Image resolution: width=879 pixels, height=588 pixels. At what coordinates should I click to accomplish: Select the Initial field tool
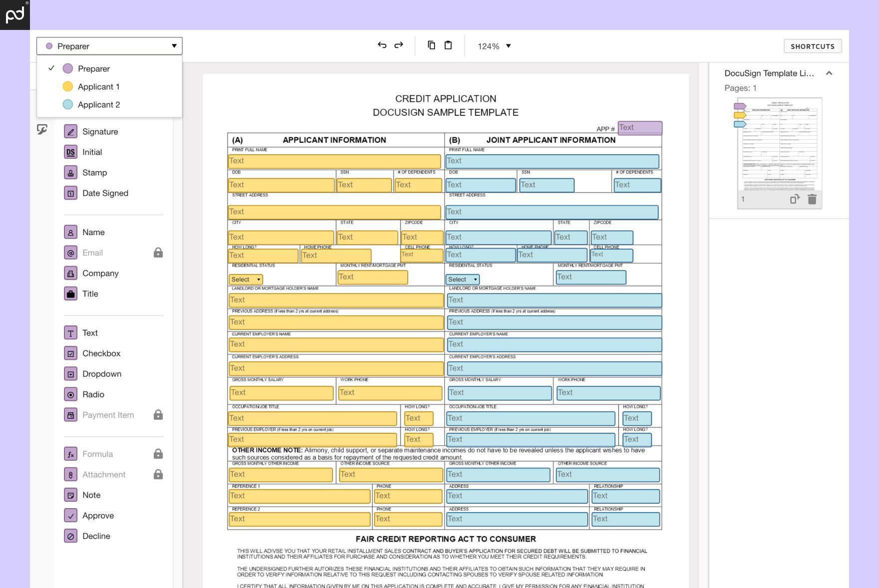click(x=92, y=152)
